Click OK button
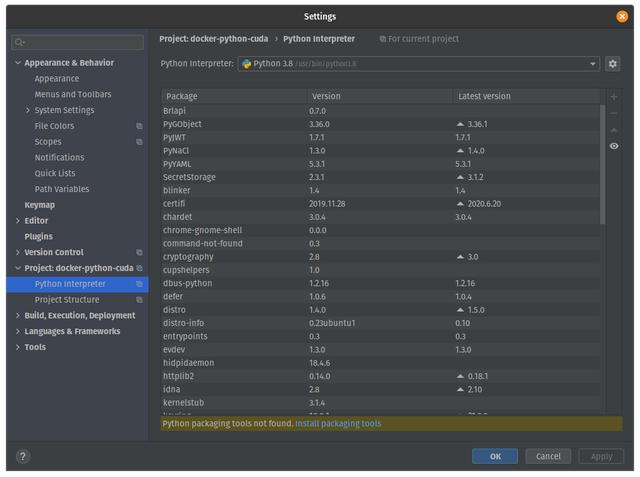This screenshot has height=477, width=640. [x=495, y=456]
